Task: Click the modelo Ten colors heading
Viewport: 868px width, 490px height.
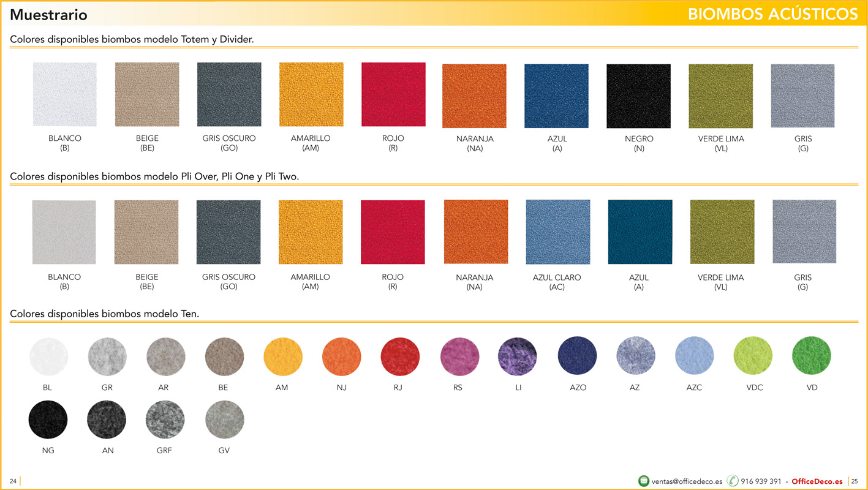Action: [104, 314]
